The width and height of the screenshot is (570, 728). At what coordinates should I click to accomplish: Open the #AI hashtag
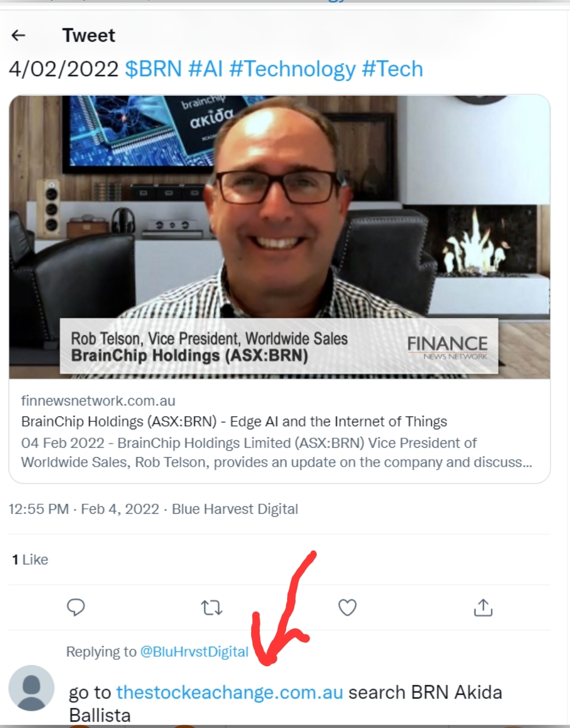pos(206,69)
